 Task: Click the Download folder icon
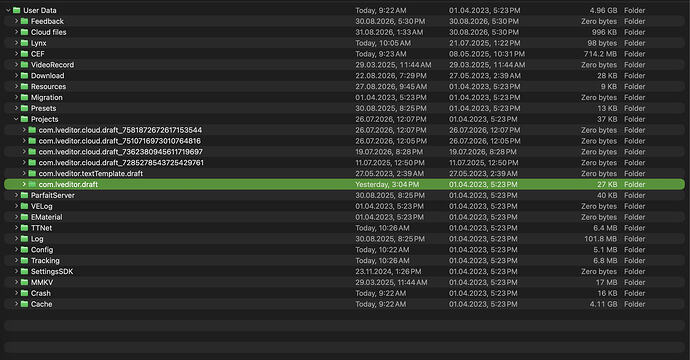click(x=25, y=76)
